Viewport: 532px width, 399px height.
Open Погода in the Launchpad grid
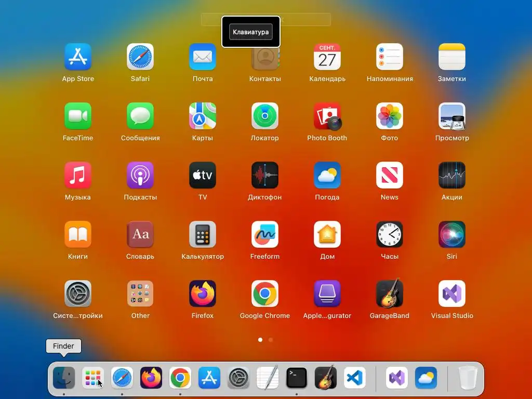[x=327, y=175]
